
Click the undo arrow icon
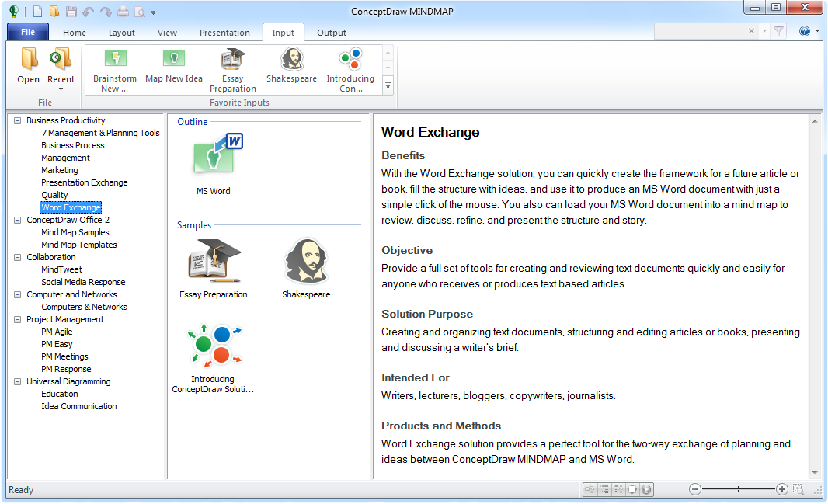point(89,11)
